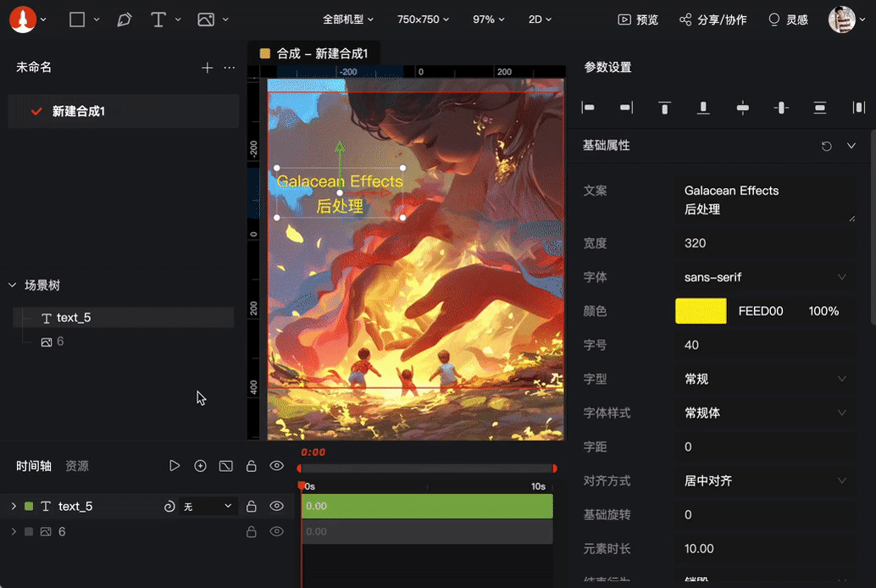Select the Text tool
This screenshot has width=876, height=588.
click(158, 19)
